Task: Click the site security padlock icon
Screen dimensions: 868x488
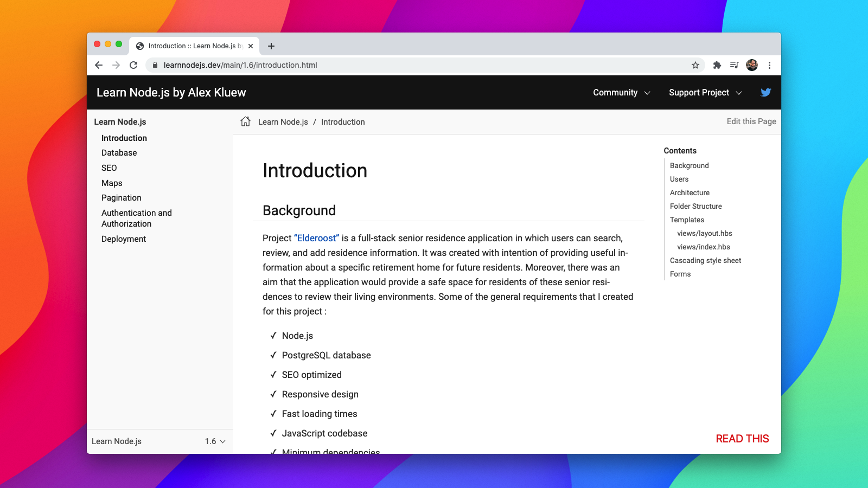Action: pyautogui.click(x=155, y=65)
